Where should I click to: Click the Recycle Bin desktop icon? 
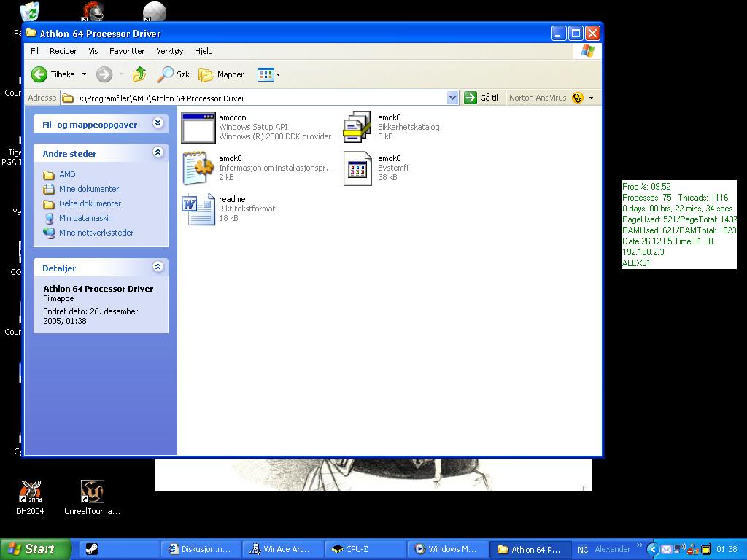tap(31, 12)
